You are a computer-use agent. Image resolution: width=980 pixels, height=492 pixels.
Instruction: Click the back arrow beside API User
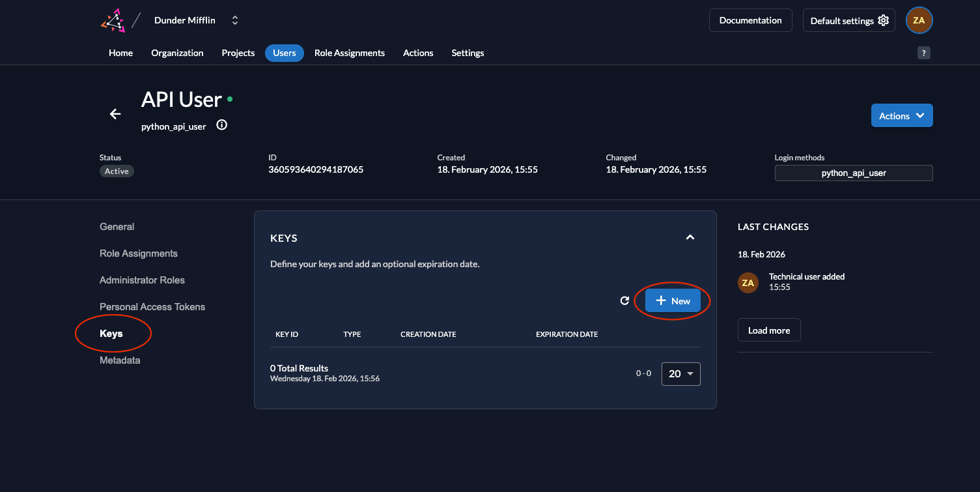(x=115, y=114)
